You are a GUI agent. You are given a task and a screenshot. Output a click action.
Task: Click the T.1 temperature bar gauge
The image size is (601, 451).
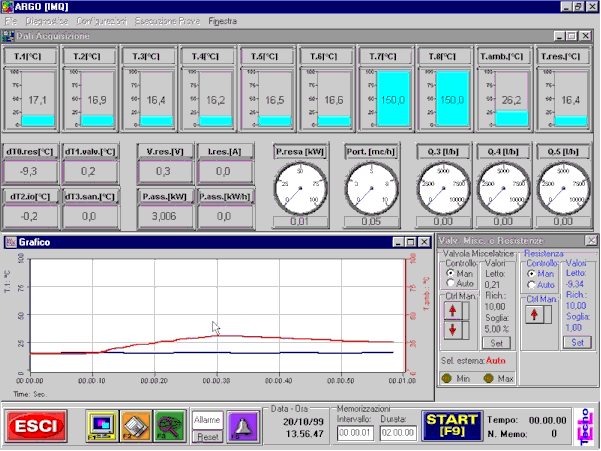31,98
